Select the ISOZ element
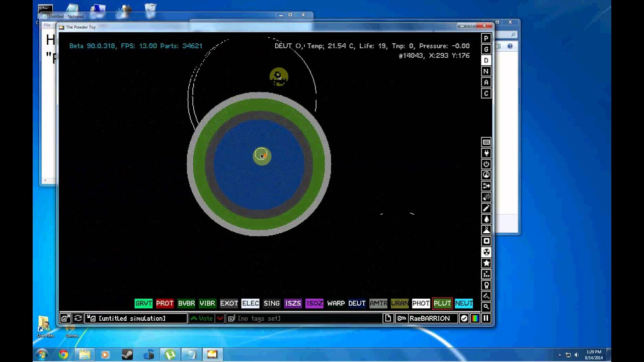Image resolution: width=644 pixels, height=362 pixels. (314, 303)
